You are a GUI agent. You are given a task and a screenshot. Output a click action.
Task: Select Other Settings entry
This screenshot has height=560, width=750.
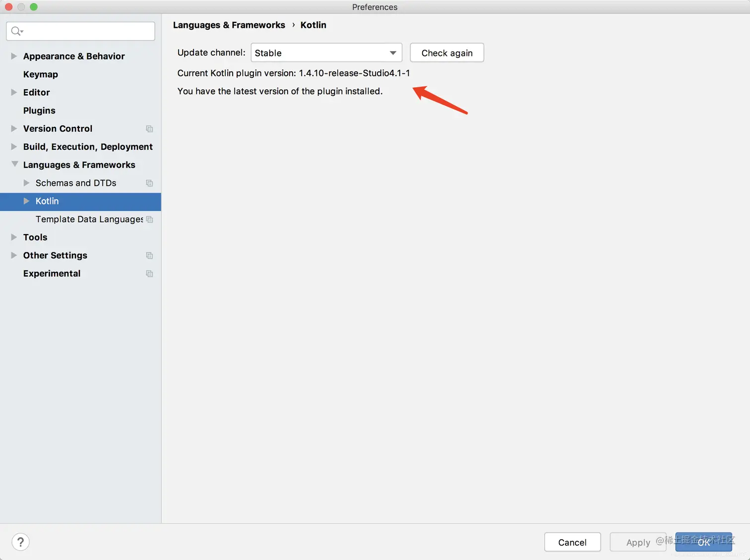55,255
